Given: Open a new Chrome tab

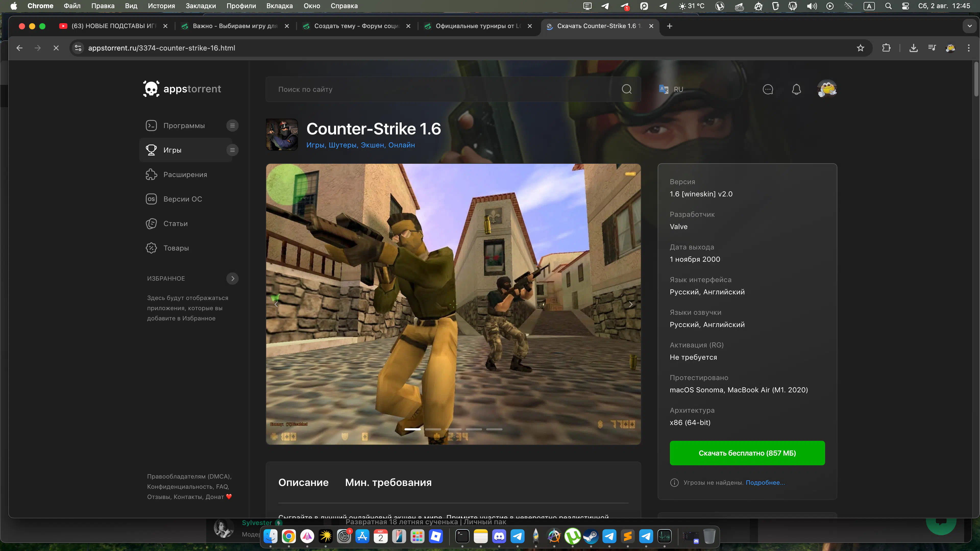Looking at the screenshot, I should [670, 26].
